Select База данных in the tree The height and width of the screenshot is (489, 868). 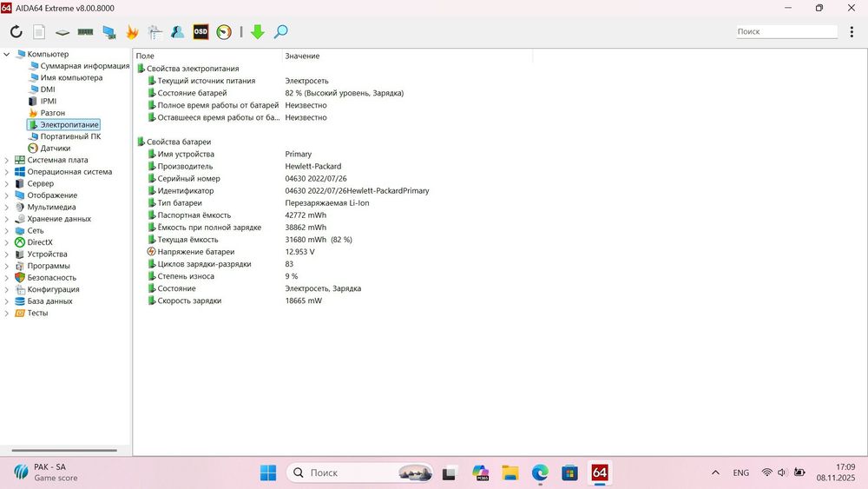(49, 301)
